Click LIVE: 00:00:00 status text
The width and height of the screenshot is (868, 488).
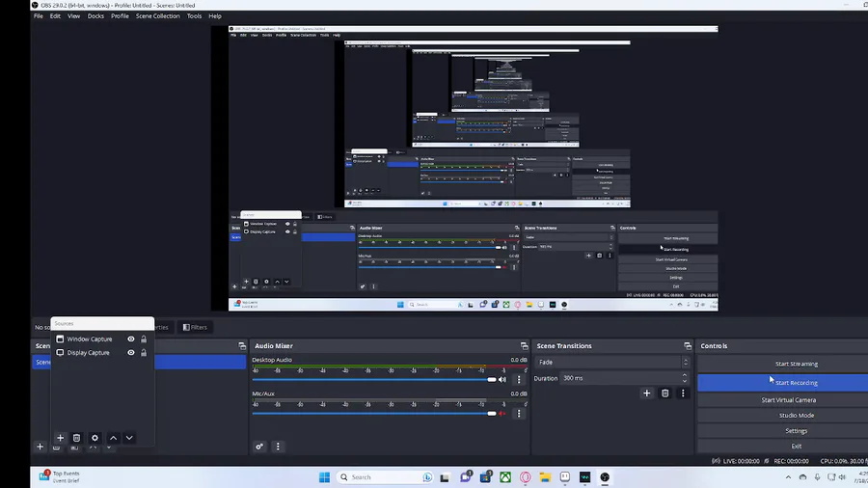741,461
